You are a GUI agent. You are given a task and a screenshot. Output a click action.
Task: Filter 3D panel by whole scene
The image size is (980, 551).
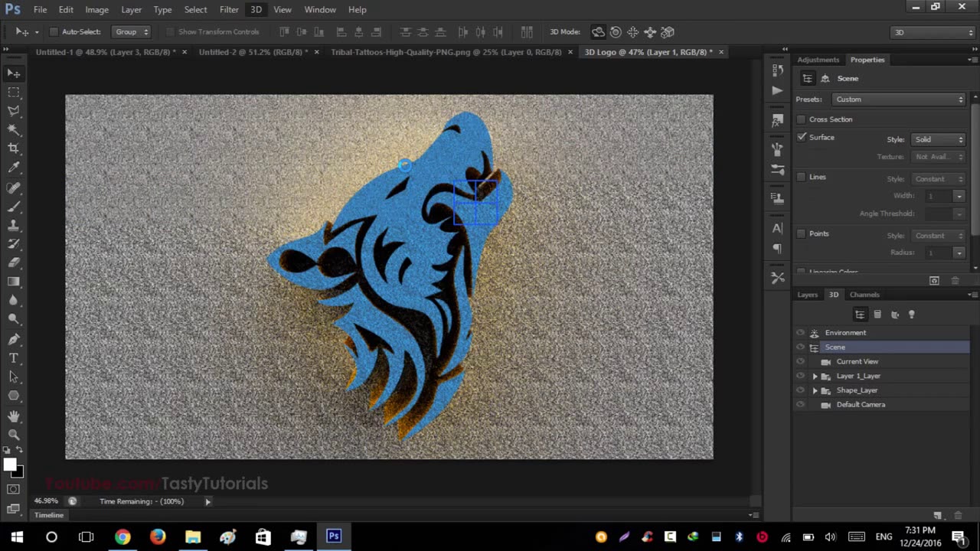pyautogui.click(x=860, y=315)
